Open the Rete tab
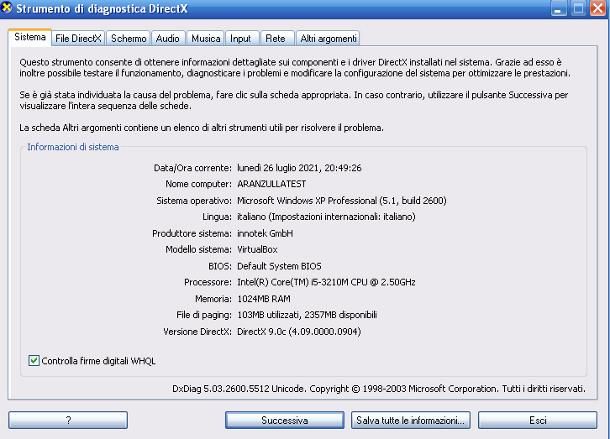 tap(275, 39)
